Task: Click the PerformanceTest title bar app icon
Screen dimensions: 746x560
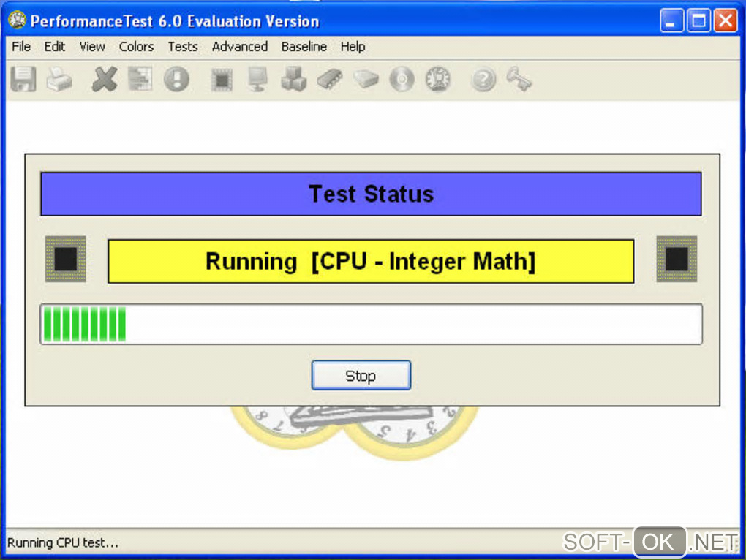Action: pos(18,20)
